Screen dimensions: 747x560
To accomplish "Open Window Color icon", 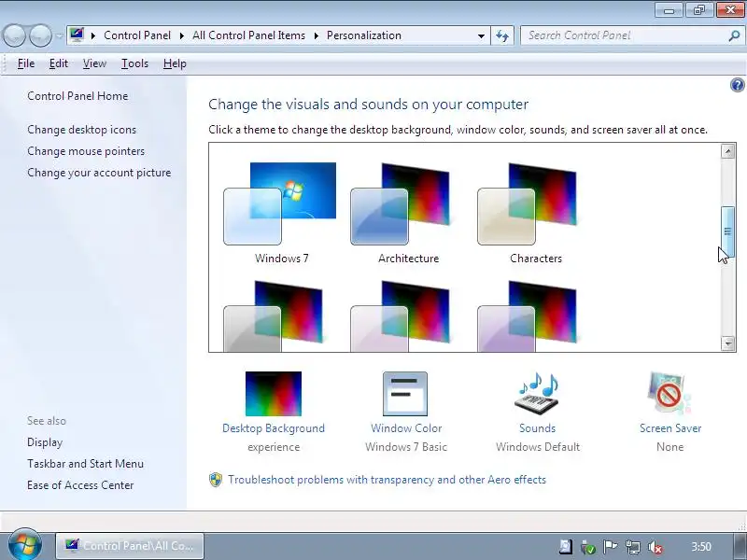I will click(405, 394).
